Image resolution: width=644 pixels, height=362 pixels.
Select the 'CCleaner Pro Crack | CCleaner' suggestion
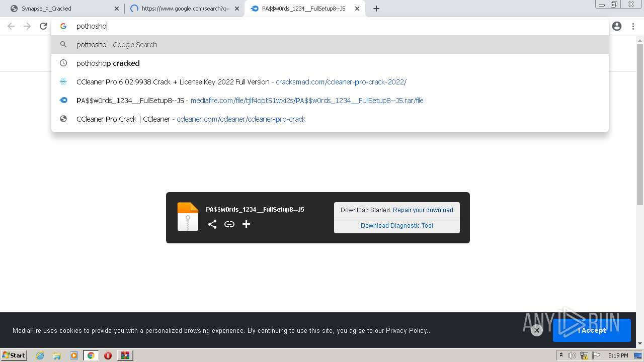(330, 119)
